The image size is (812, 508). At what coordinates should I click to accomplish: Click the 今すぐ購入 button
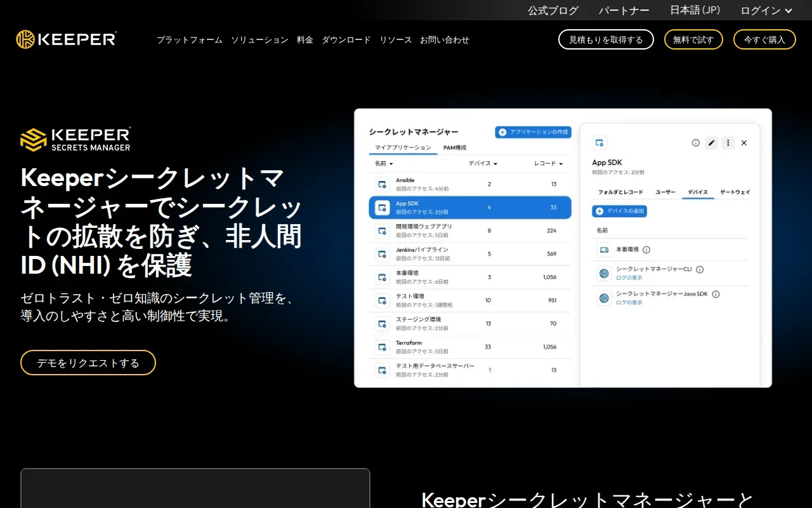pos(764,39)
